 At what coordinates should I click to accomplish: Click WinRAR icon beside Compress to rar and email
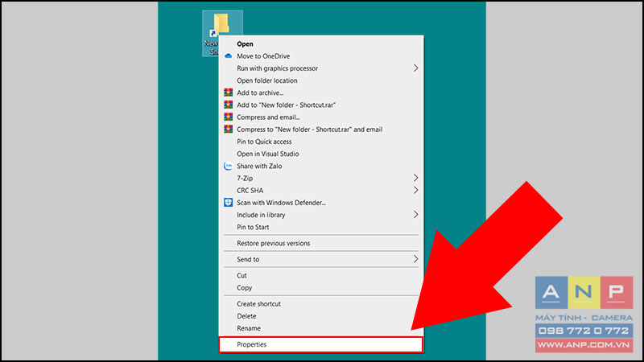[x=229, y=130]
